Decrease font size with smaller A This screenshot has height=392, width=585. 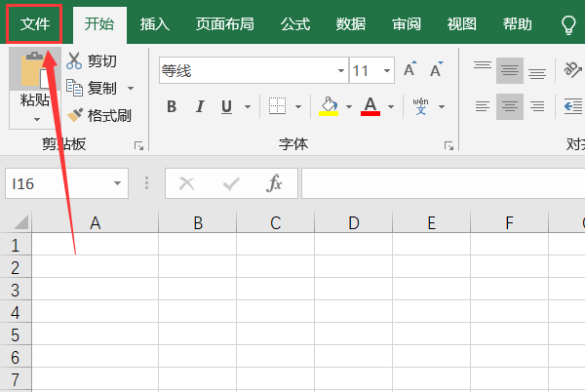[x=436, y=69]
